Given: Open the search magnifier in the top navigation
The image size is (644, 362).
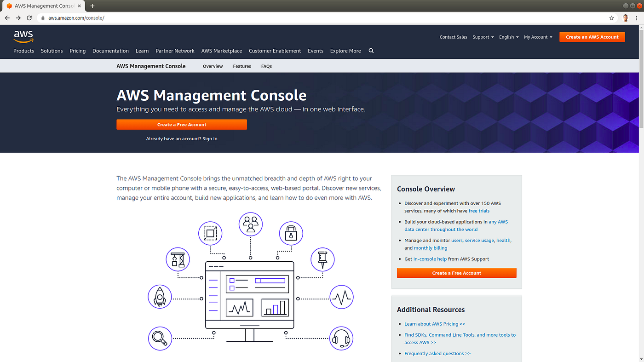Looking at the screenshot, I should (371, 51).
